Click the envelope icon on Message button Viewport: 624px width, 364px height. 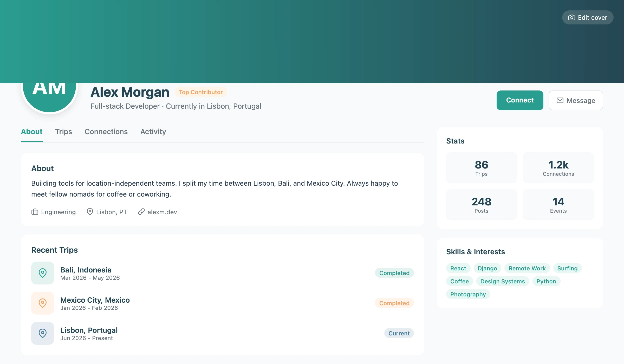tap(560, 100)
